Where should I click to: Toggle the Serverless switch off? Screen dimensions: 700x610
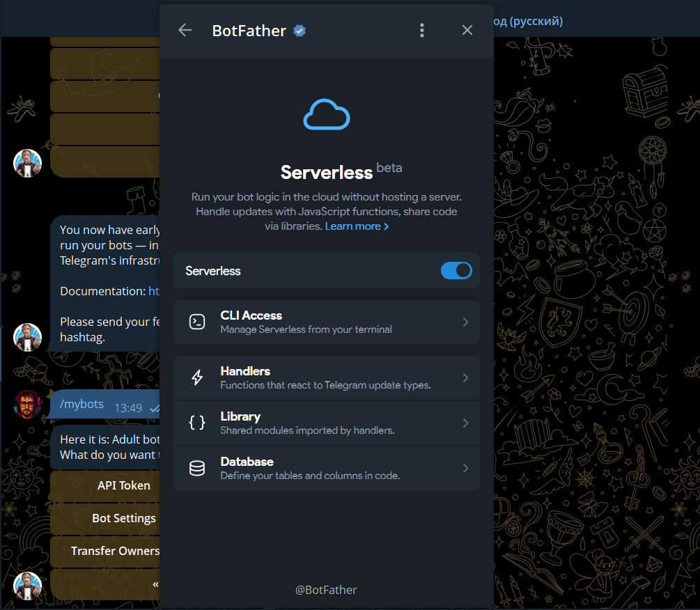click(456, 270)
